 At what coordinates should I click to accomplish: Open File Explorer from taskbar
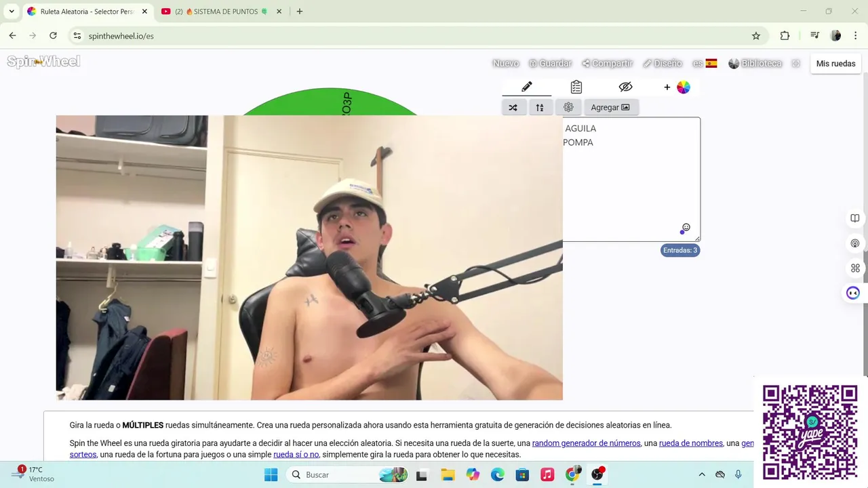(448, 474)
